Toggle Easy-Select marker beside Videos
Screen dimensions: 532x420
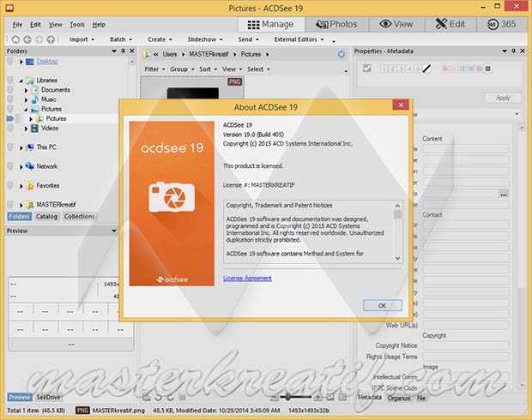10,128
